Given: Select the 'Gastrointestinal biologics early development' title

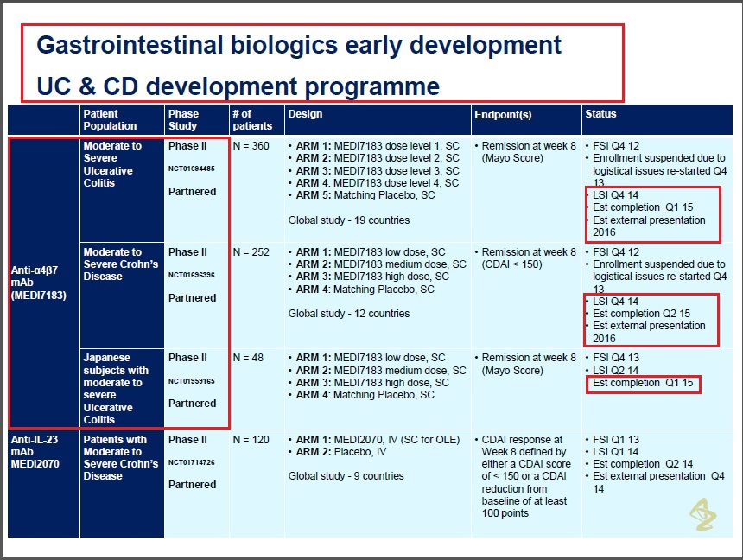Looking at the screenshot, I should (299, 46).
